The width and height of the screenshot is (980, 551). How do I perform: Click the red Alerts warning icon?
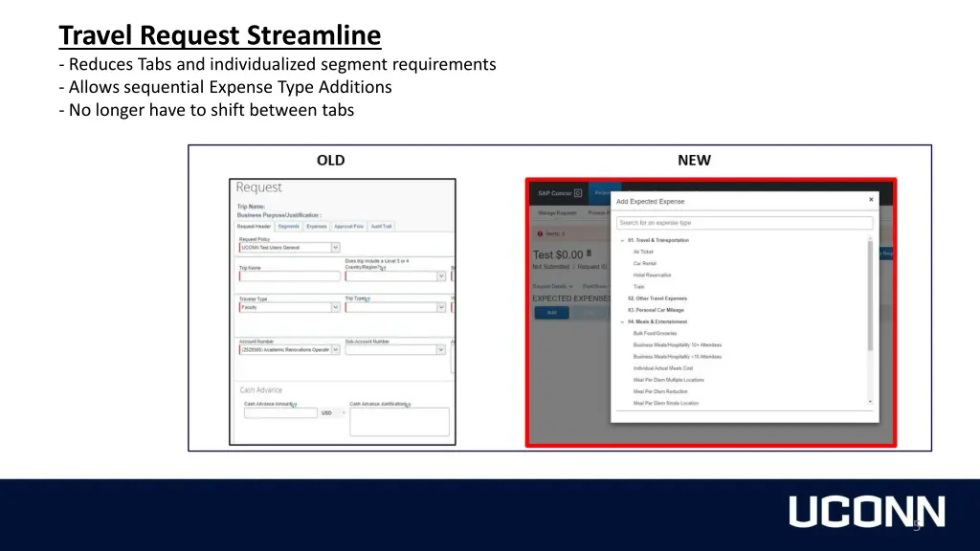[x=540, y=233]
